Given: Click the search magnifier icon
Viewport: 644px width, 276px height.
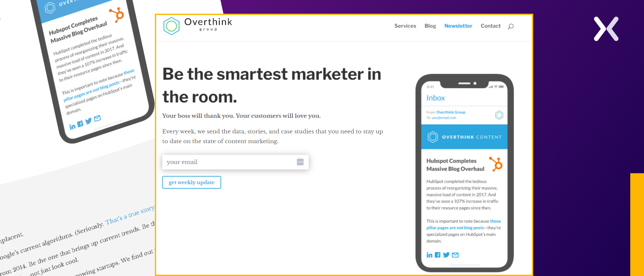Looking at the screenshot, I should pyautogui.click(x=511, y=26).
